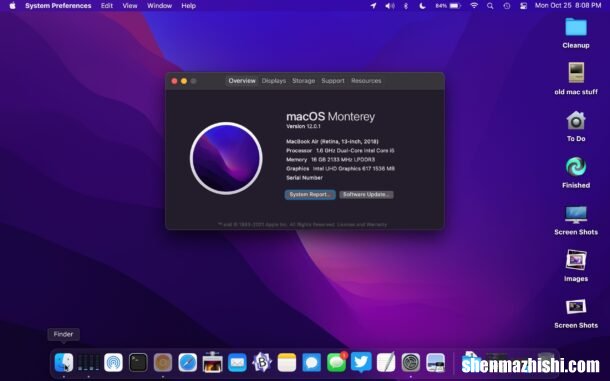Click the MacBook Air model line
Viewport: 610px width, 381px height.
332,141
